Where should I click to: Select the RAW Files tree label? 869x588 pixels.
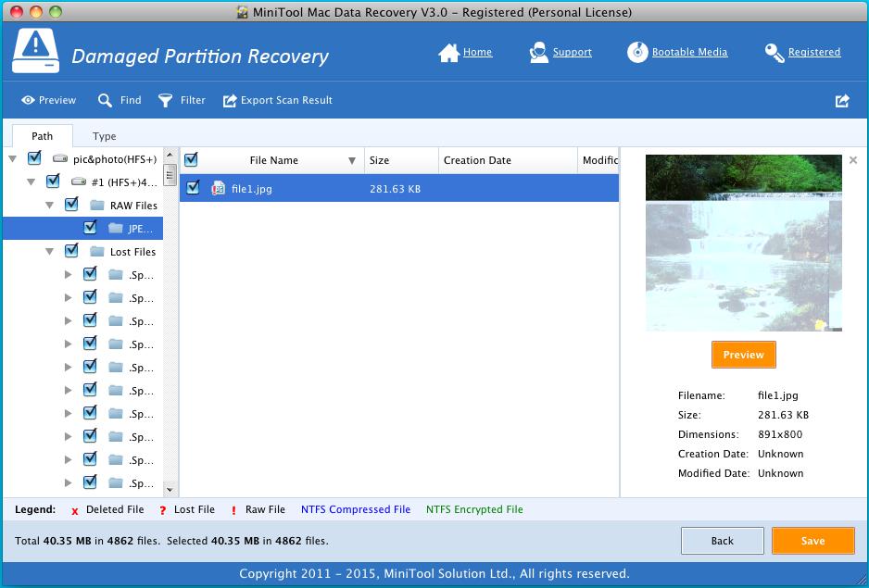[x=133, y=206]
